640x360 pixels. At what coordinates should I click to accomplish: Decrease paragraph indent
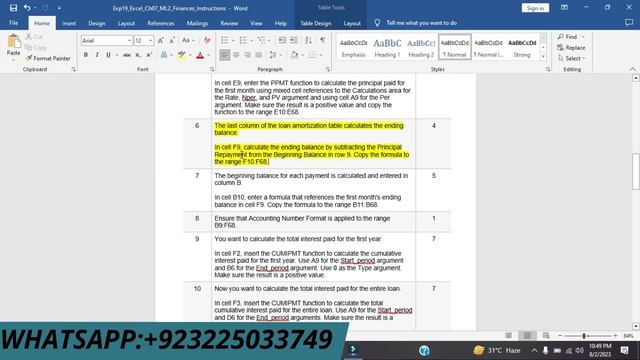coord(282,40)
